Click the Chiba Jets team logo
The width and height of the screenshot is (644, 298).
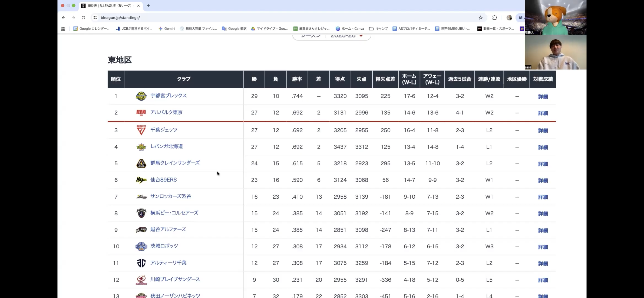point(141,130)
